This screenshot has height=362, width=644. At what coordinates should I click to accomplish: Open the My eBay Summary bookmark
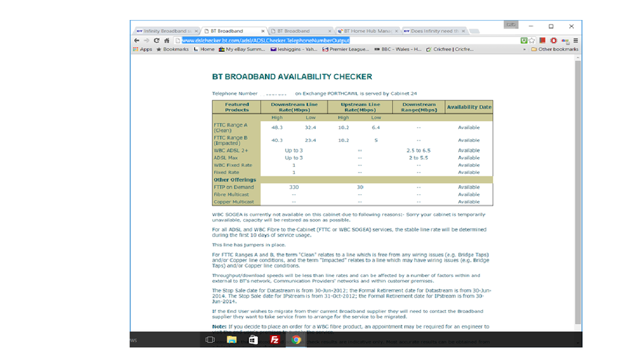click(x=242, y=49)
